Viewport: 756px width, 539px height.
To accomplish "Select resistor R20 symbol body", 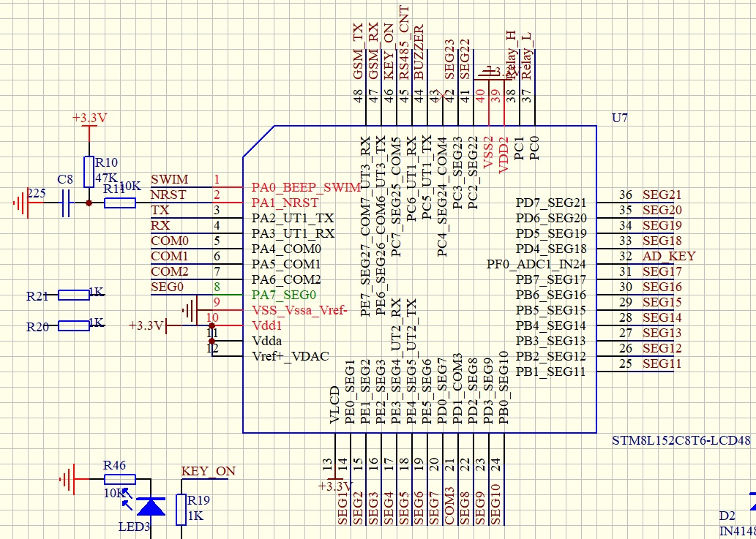I will point(74,325).
